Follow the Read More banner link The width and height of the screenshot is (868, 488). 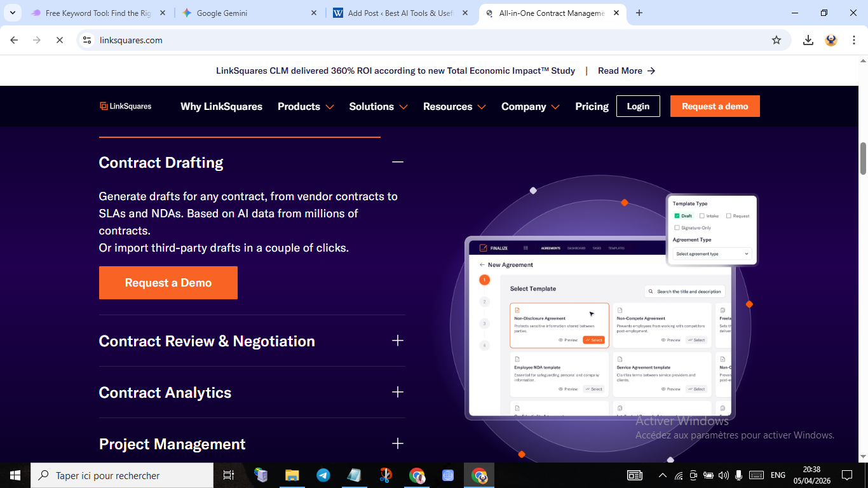pyautogui.click(x=627, y=71)
